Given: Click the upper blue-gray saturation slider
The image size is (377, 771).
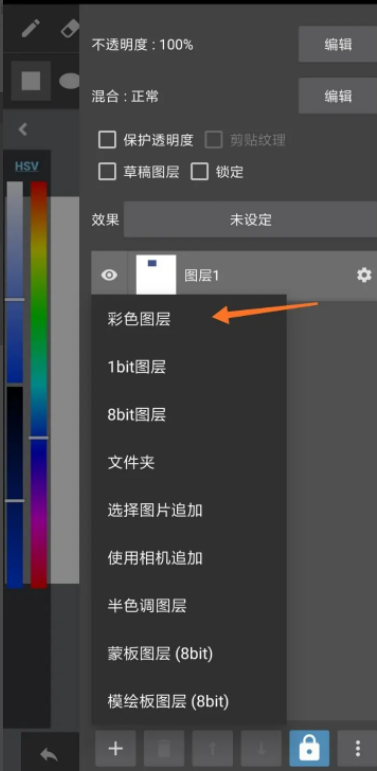Looking at the screenshot, I should click(x=15, y=282).
